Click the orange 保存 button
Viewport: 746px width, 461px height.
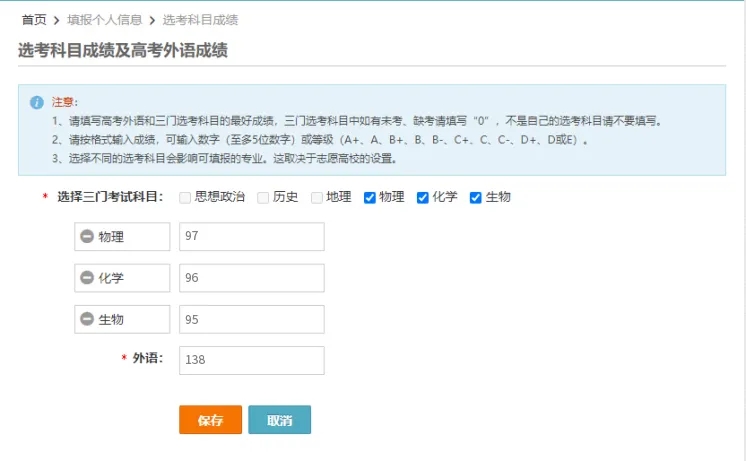pos(210,420)
